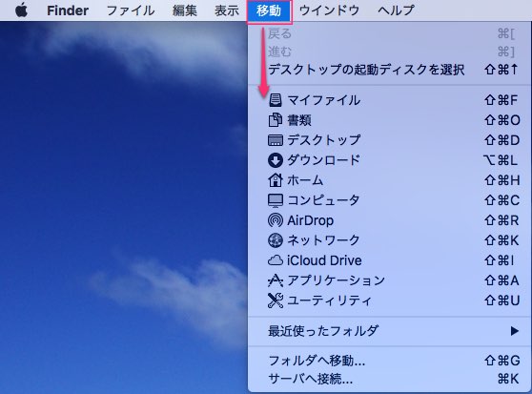
Task: Click the ⇧⌘D shortcut beside デスクトップ
Action: [x=502, y=140]
